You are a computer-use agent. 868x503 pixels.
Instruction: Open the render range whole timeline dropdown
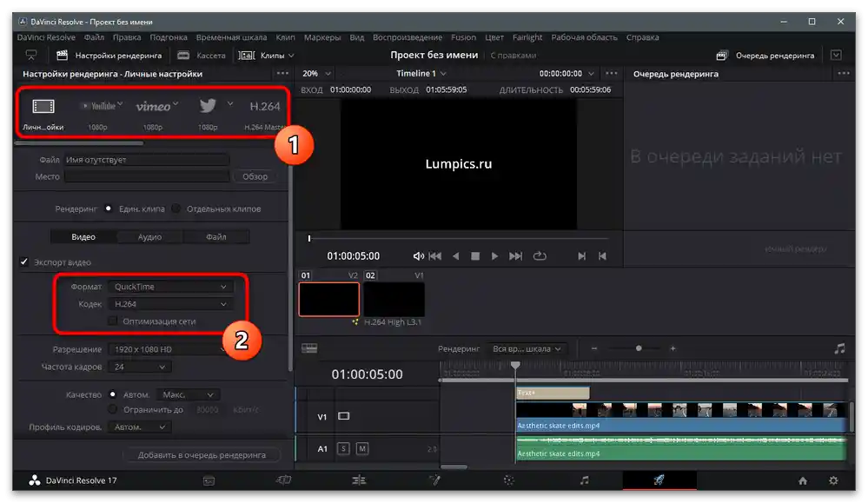tap(527, 348)
